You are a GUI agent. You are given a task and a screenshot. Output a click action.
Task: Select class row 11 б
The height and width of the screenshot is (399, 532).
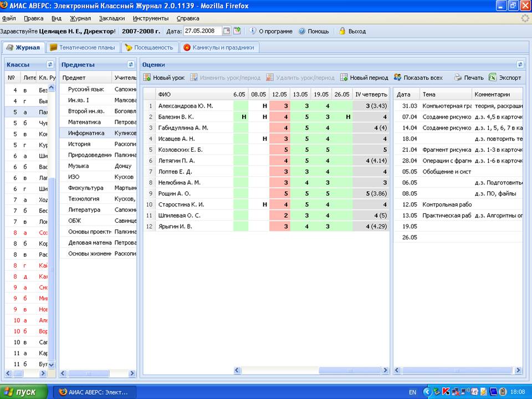click(26, 364)
